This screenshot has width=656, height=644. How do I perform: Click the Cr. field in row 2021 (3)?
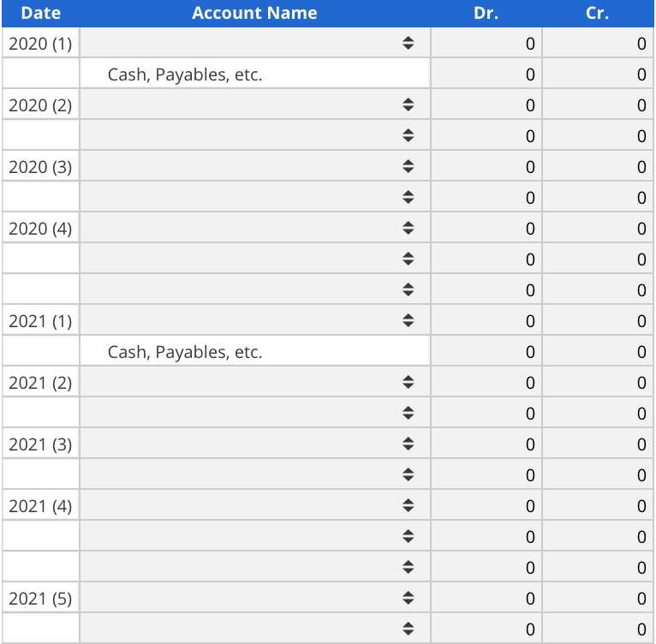point(598,444)
